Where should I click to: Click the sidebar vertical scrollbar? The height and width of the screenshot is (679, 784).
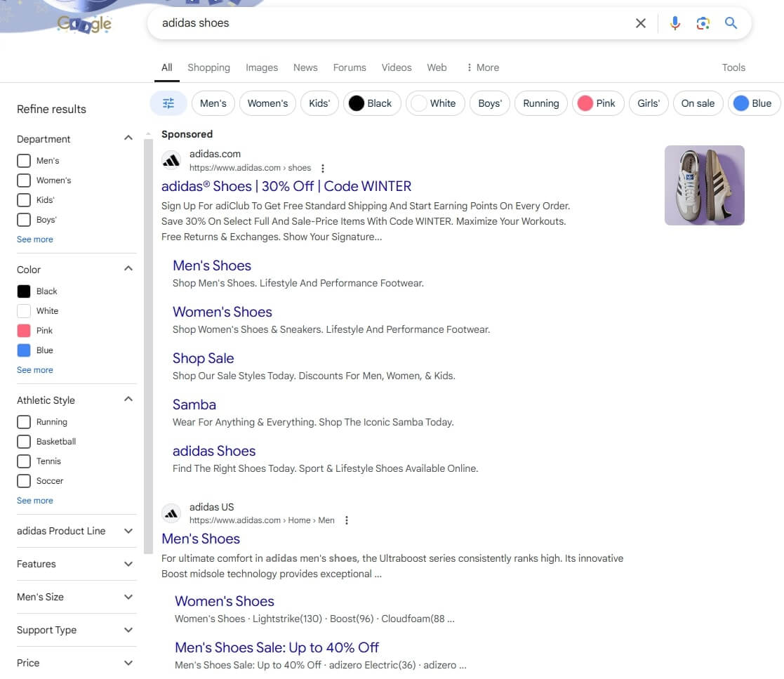tap(148, 346)
